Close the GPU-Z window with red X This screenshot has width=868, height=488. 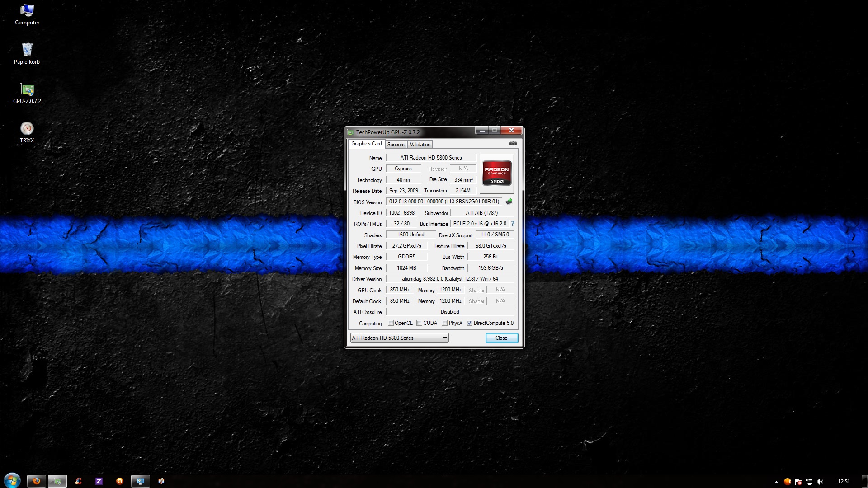[511, 131]
